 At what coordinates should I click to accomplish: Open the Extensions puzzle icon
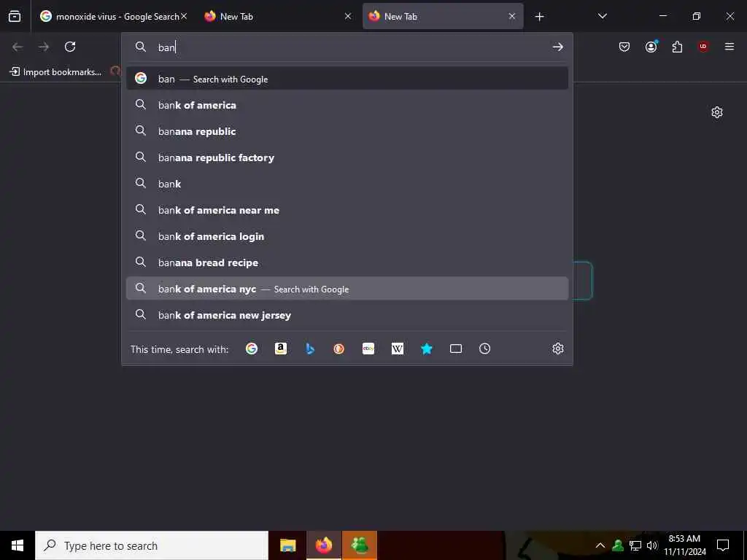pos(677,47)
